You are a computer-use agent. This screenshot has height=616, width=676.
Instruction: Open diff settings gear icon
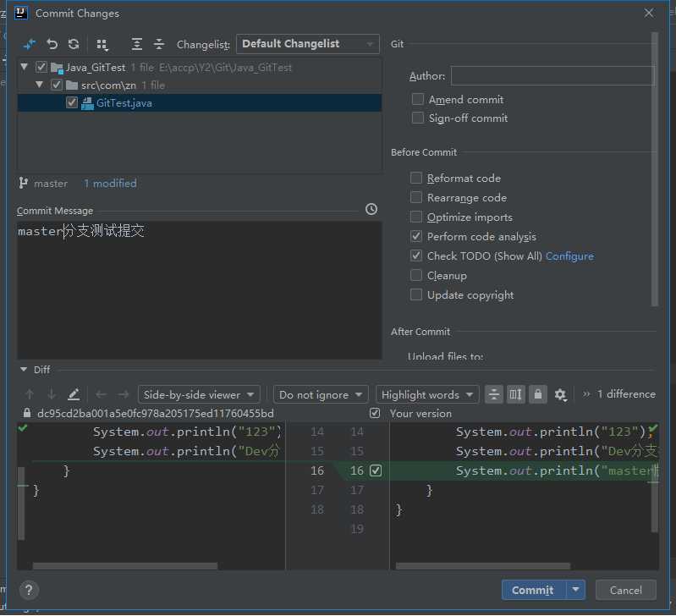[560, 394]
